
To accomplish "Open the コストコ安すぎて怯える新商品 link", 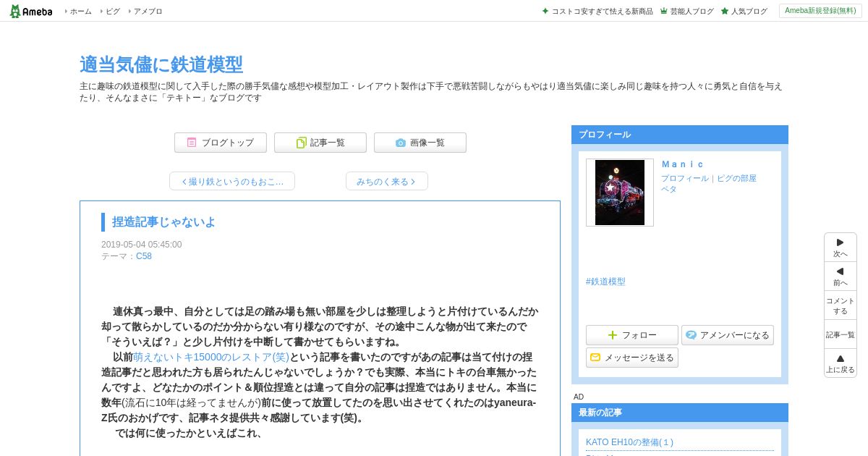I will tap(602, 12).
